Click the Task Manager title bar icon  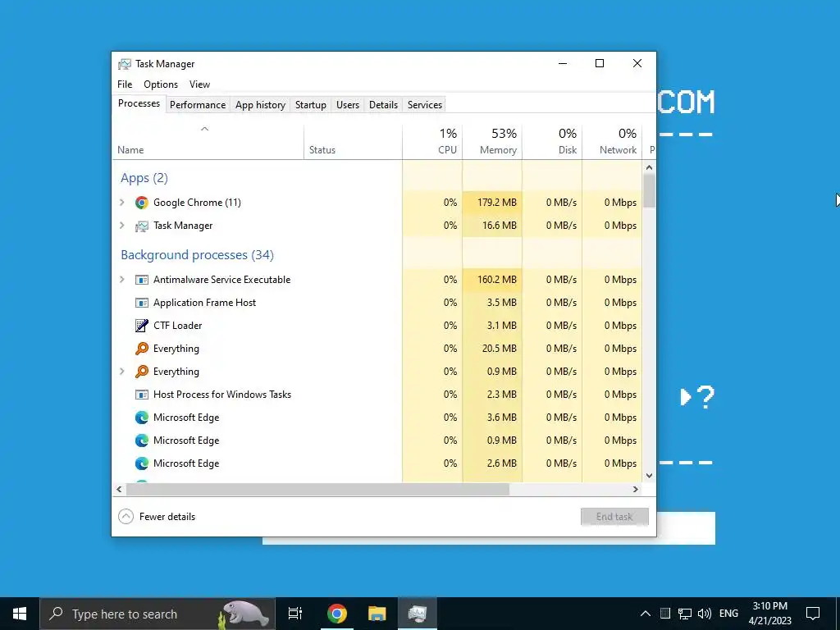tap(125, 64)
